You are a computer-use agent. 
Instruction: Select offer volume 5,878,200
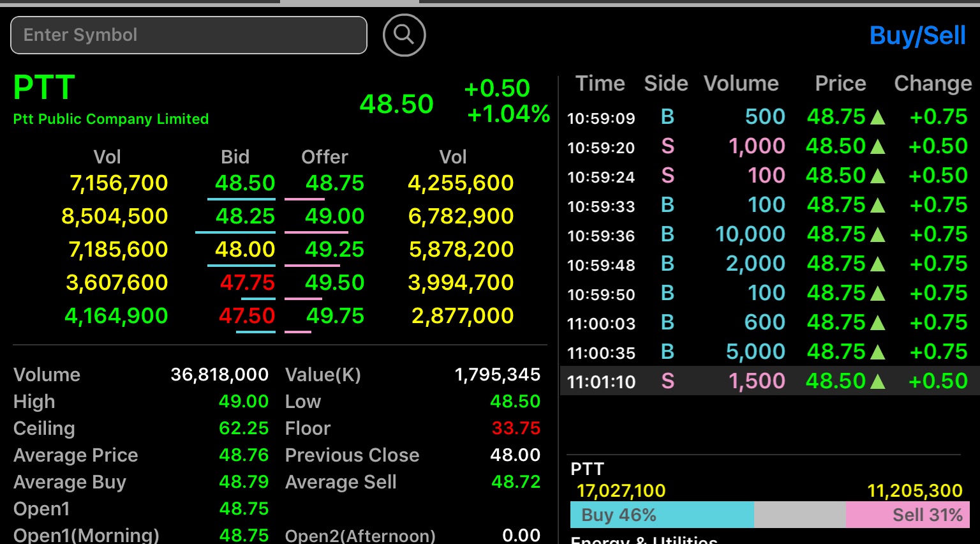pos(461,250)
